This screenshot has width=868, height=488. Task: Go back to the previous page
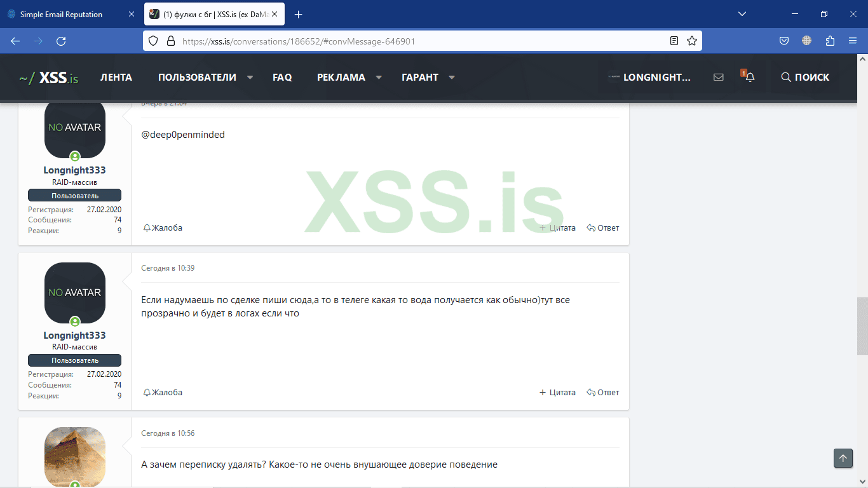[15, 41]
